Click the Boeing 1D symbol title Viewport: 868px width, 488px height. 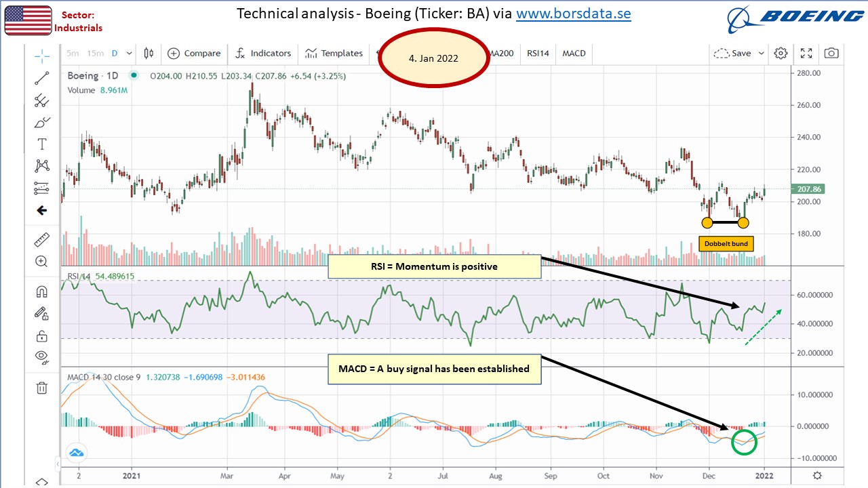pyautogui.click(x=93, y=76)
